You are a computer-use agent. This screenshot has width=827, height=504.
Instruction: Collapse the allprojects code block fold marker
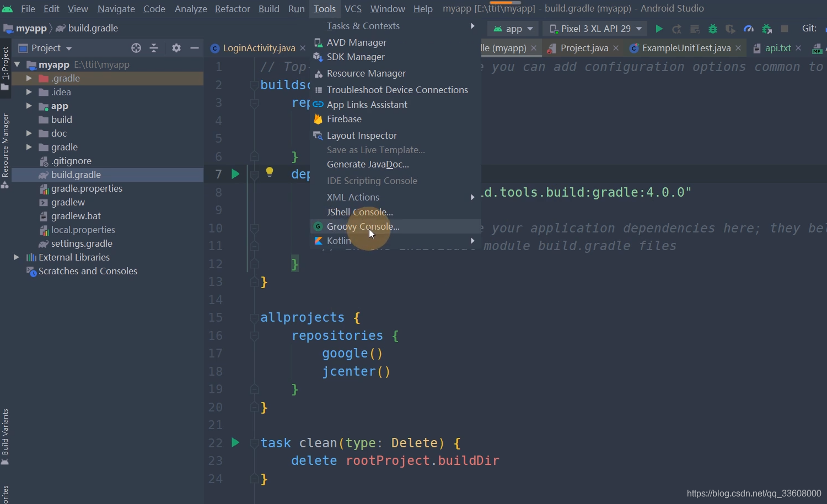click(254, 318)
